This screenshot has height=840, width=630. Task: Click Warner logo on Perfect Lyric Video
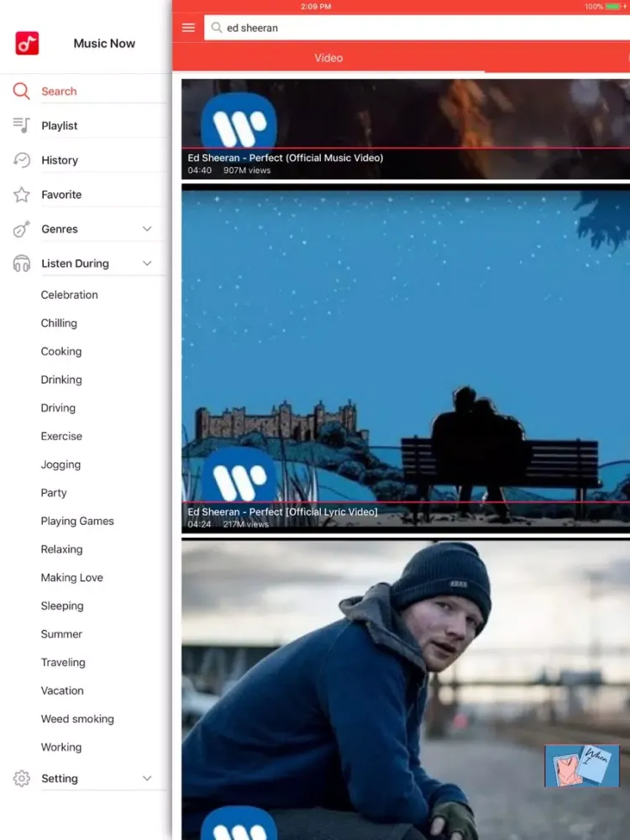pyautogui.click(x=239, y=475)
